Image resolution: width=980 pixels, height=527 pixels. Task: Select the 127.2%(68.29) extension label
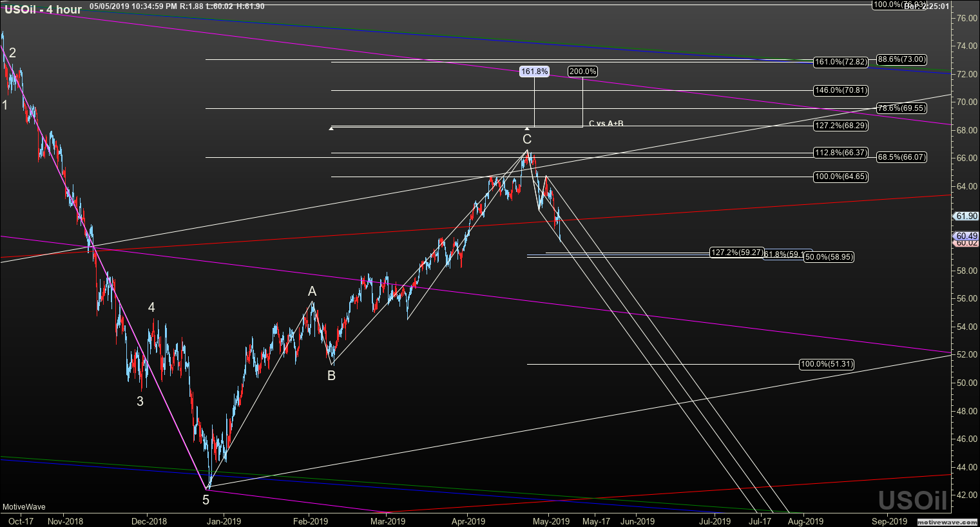840,126
